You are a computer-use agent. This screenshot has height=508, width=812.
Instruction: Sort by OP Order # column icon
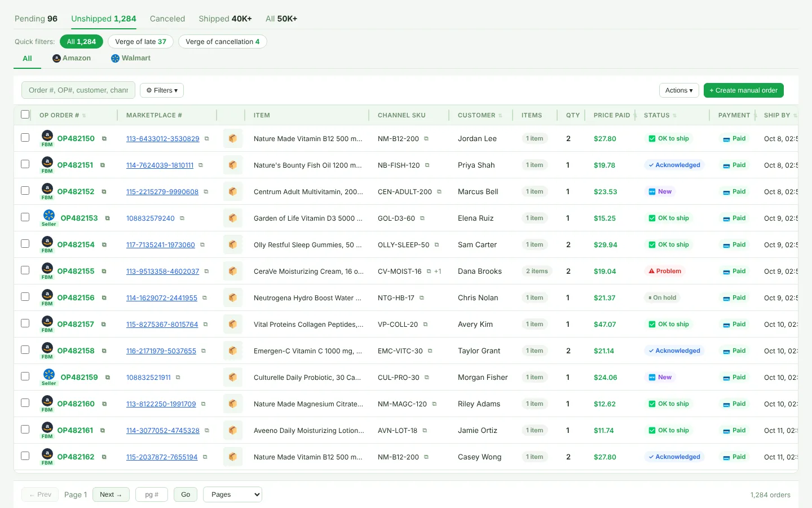pyautogui.click(x=84, y=116)
